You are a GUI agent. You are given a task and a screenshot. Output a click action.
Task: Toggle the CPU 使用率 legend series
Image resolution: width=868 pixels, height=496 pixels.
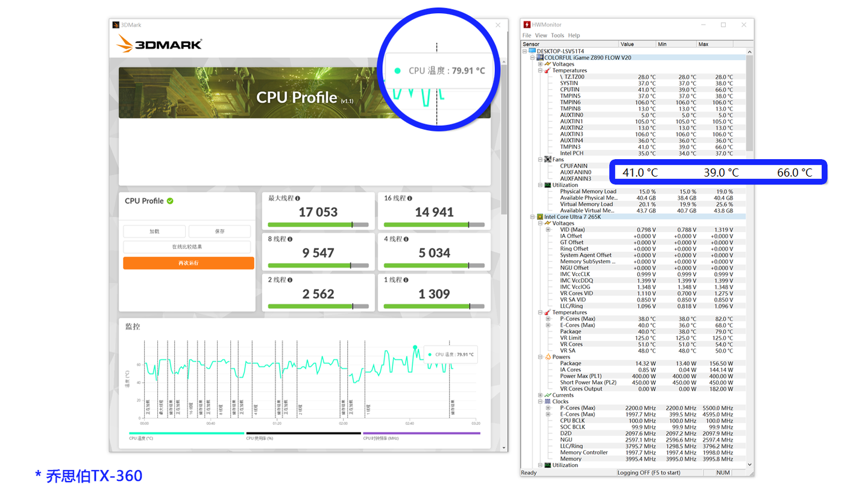[x=303, y=436]
